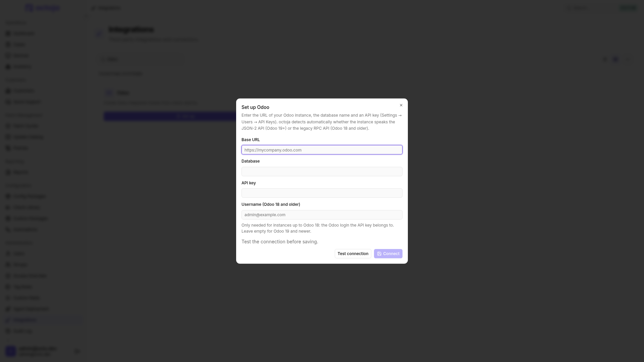Focus the Username admin@example.com field
Screen dimensions: 644x362
[322, 215]
